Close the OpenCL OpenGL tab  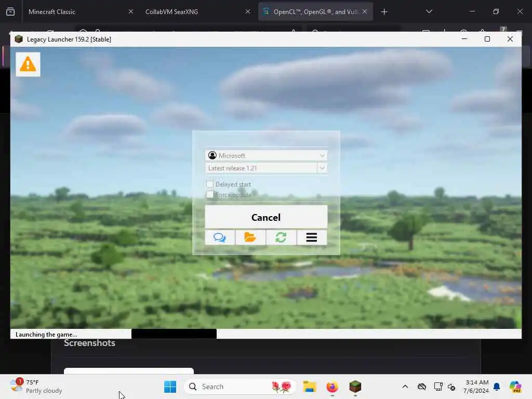(x=365, y=11)
